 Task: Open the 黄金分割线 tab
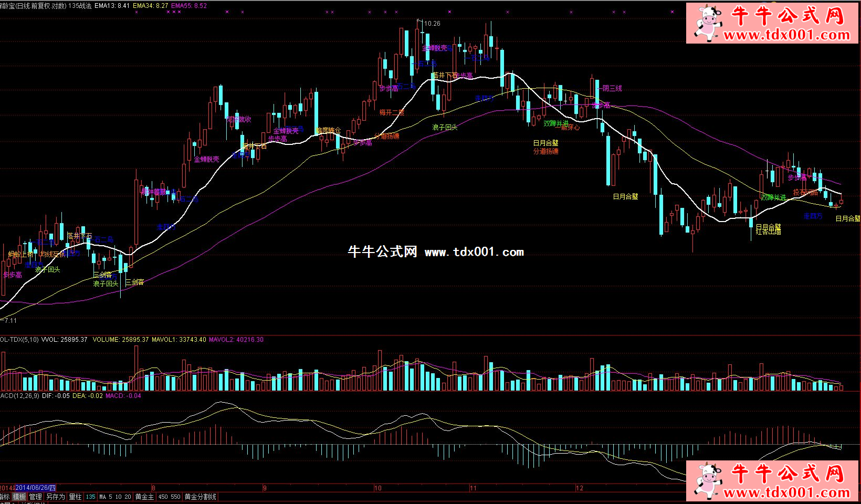pyautogui.click(x=200, y=497)
